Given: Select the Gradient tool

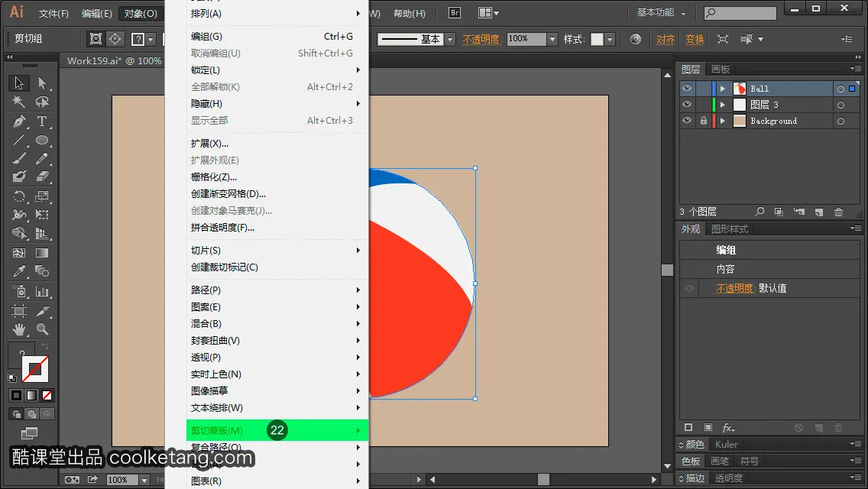Looking at the screenshot, I should tap(42, 253).
